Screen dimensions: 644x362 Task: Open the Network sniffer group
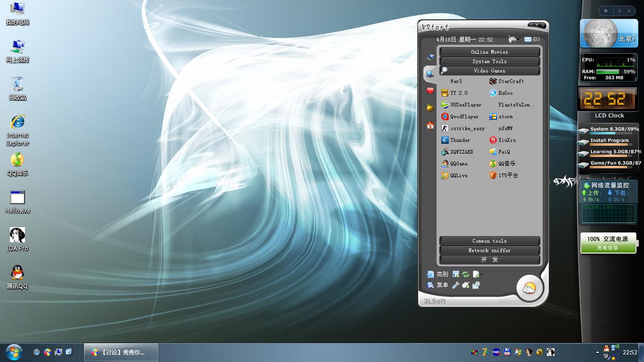click(x=489, y=250)
